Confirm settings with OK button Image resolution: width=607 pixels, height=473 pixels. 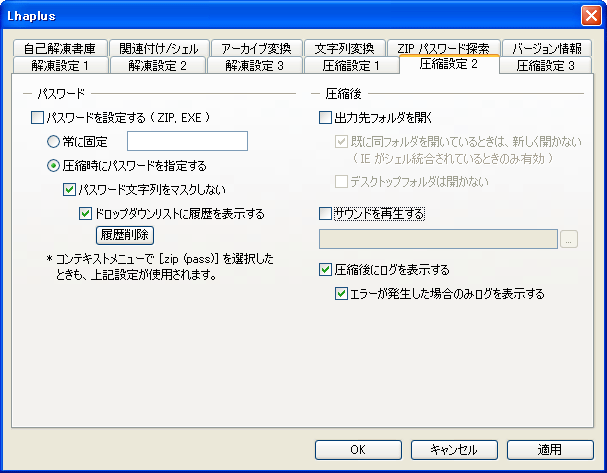tap(358, 450)
